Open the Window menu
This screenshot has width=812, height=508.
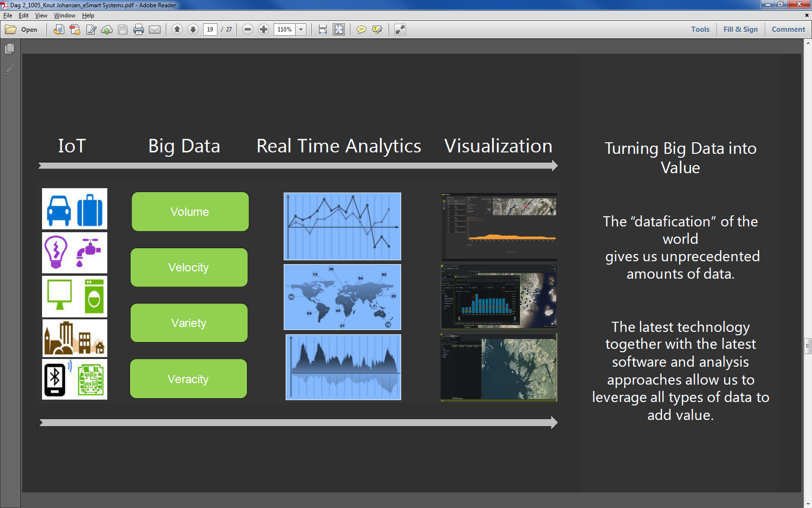[64, 15]
